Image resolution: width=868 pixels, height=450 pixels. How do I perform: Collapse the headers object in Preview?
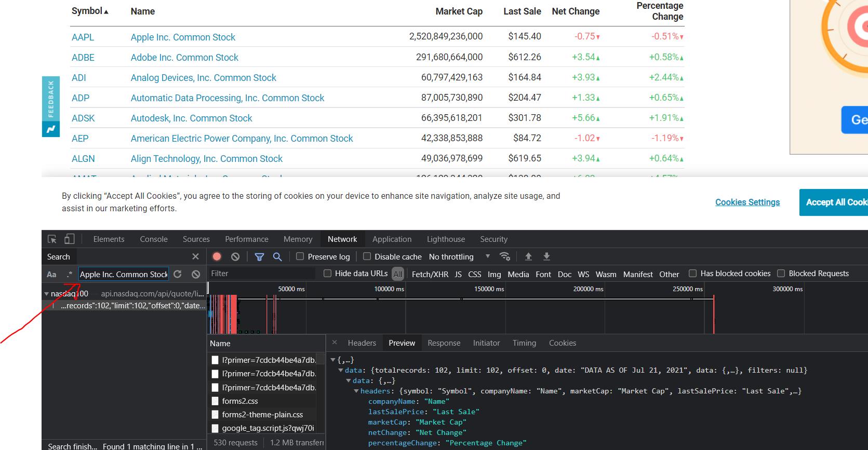coord(356,391)
